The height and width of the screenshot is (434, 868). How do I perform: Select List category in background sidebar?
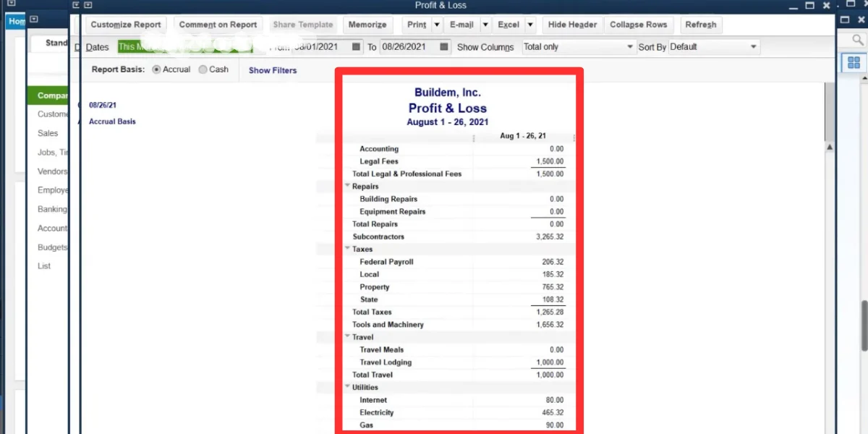tap(44, 265)
